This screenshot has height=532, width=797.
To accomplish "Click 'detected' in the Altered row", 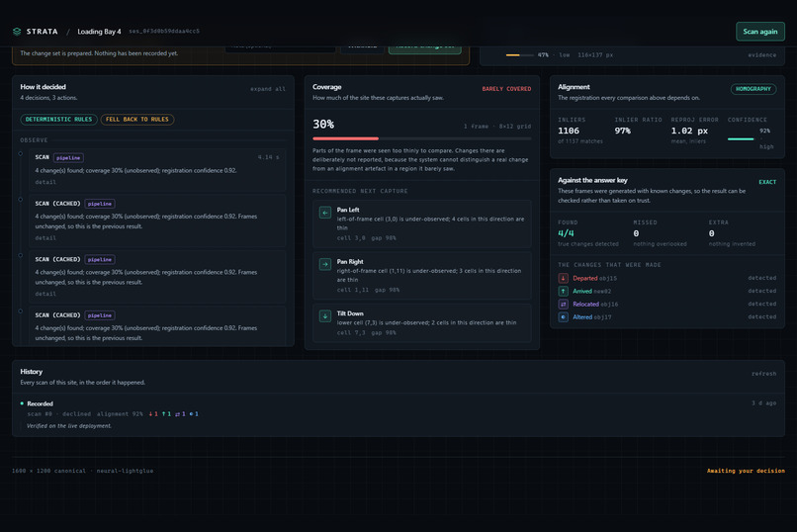I will tap(762, 316).
